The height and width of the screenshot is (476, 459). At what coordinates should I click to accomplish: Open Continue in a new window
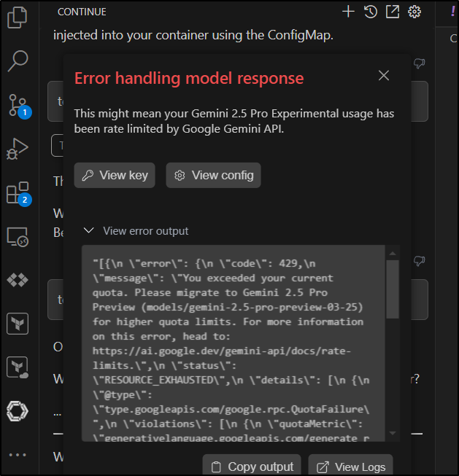(393, 12)
